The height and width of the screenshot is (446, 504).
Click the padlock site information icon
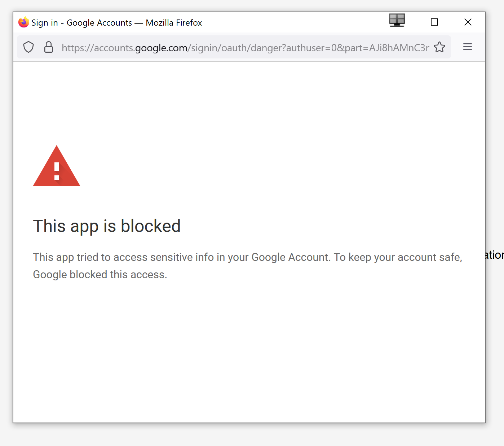(49, 47)
